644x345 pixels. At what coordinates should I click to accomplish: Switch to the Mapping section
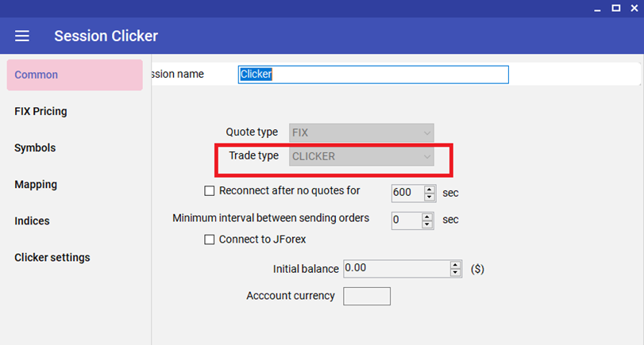click(36, 185)
